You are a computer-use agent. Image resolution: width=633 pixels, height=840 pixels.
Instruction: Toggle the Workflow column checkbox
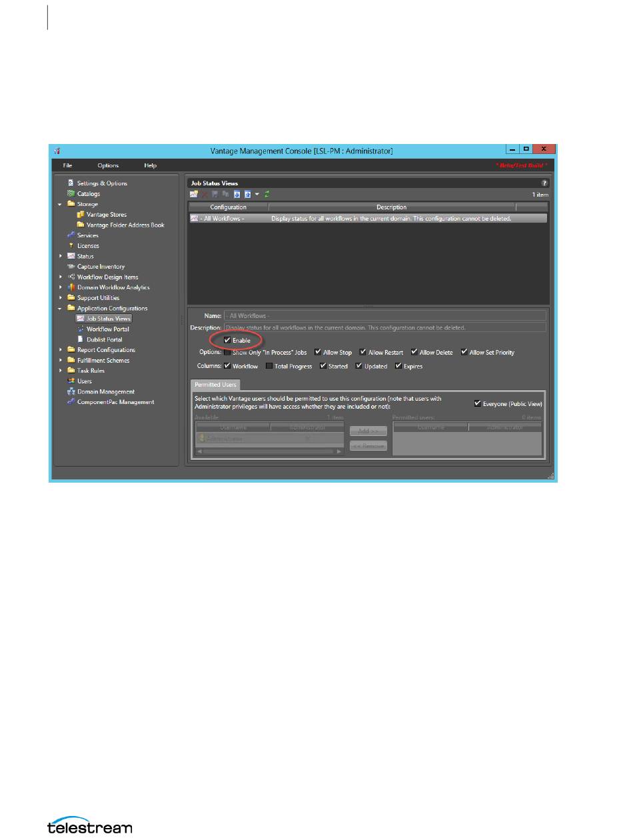click(228, 366)
